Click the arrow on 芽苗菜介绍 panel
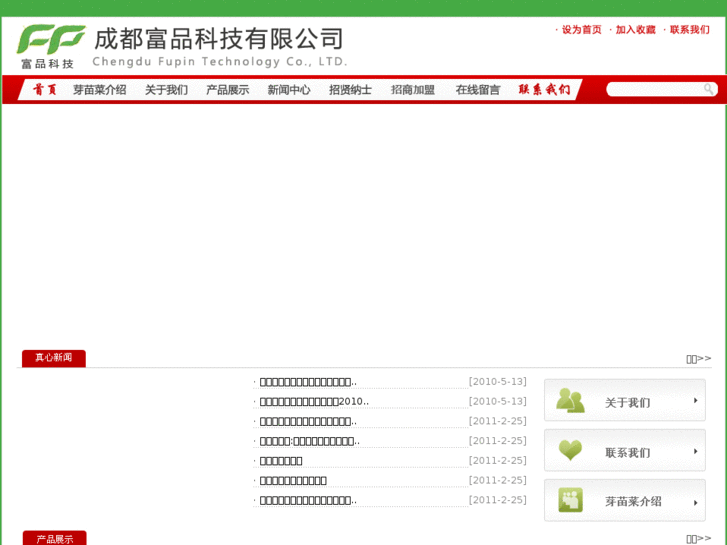The height and width of the screenshot is (545, 727). click(695, 502)
